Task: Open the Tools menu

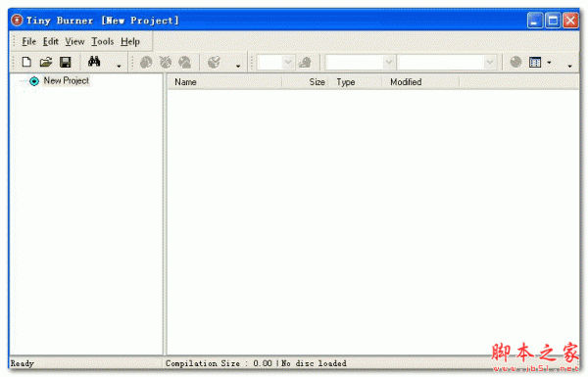Action: [103, 41]
